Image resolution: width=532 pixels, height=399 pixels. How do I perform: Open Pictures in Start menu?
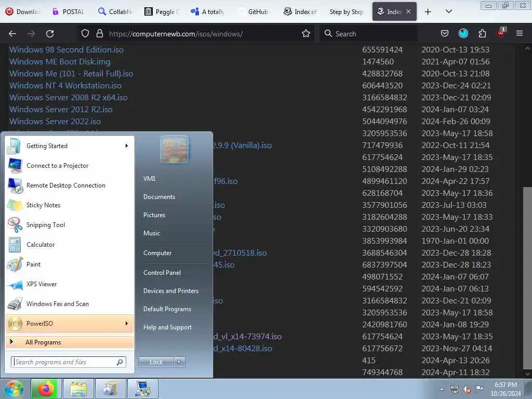pyautogui.click(x=154, y=215)
